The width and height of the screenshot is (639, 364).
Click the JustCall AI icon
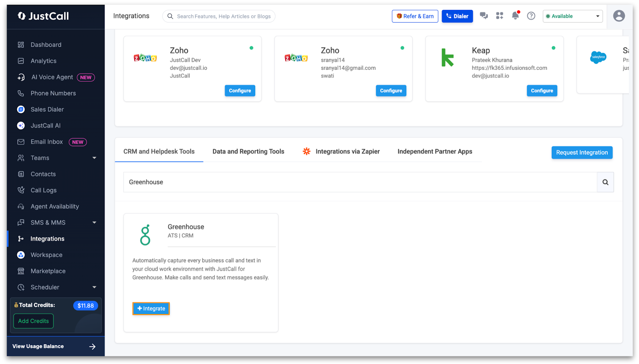(x=21, y=125)
